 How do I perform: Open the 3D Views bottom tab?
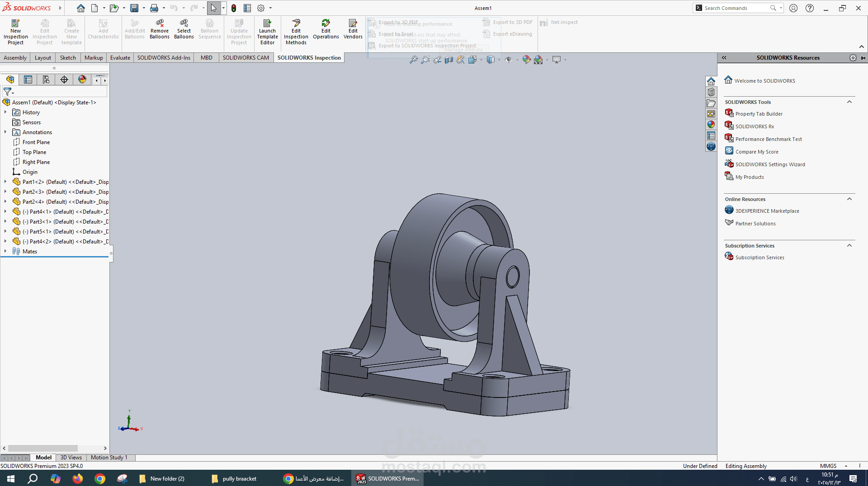pos(71,458)
